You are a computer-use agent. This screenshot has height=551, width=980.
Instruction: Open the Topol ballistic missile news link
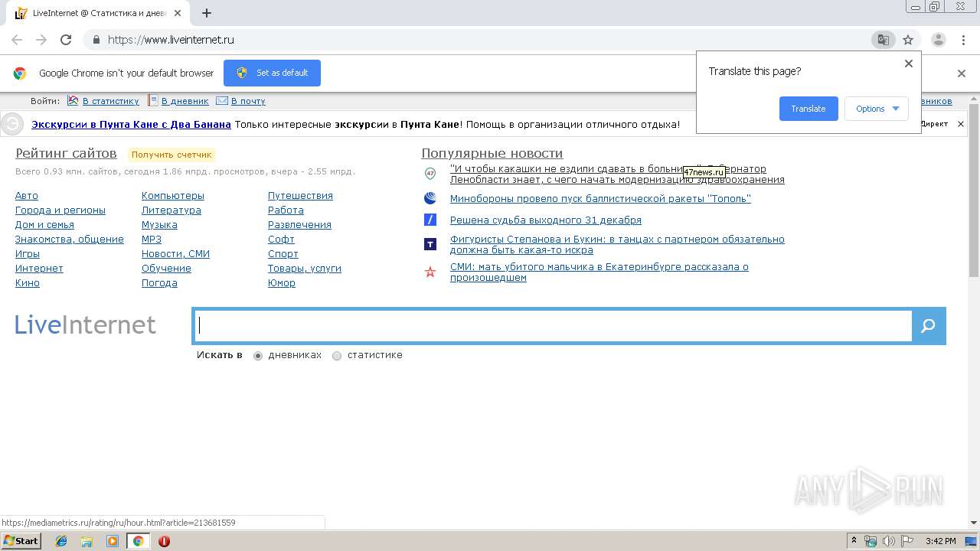click(600, 199)
